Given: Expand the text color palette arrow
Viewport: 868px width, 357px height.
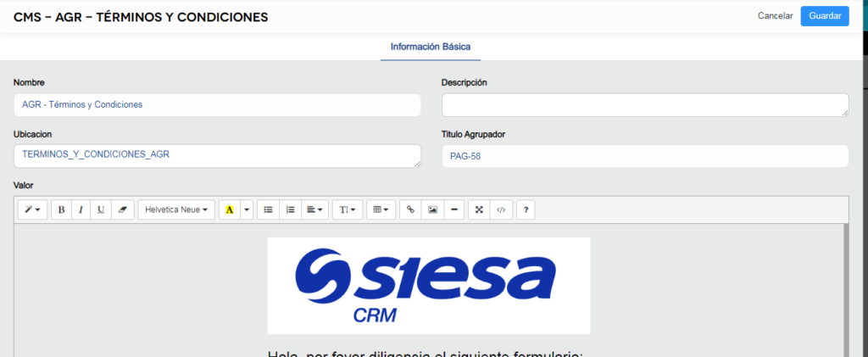Looking at the screenshot, I should coord(247,209).
